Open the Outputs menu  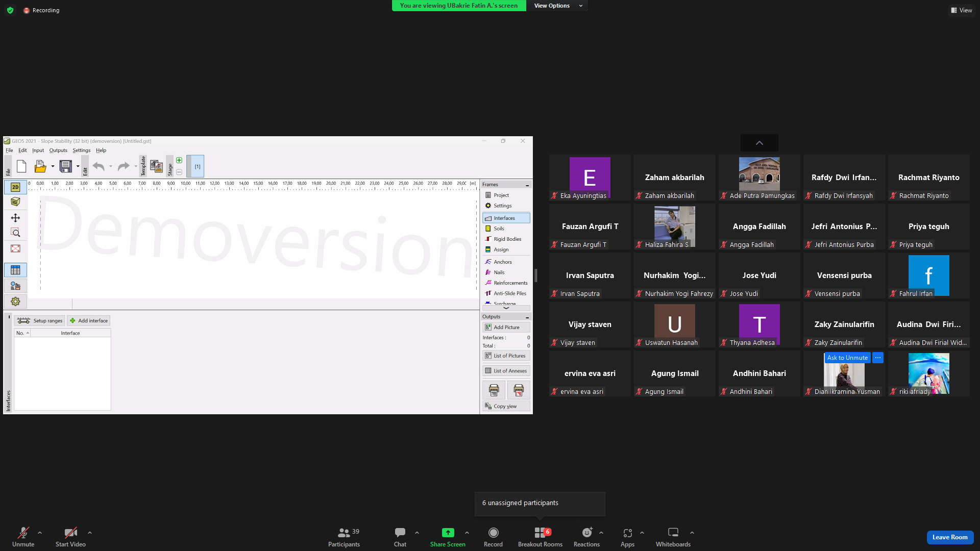(58, 151)
